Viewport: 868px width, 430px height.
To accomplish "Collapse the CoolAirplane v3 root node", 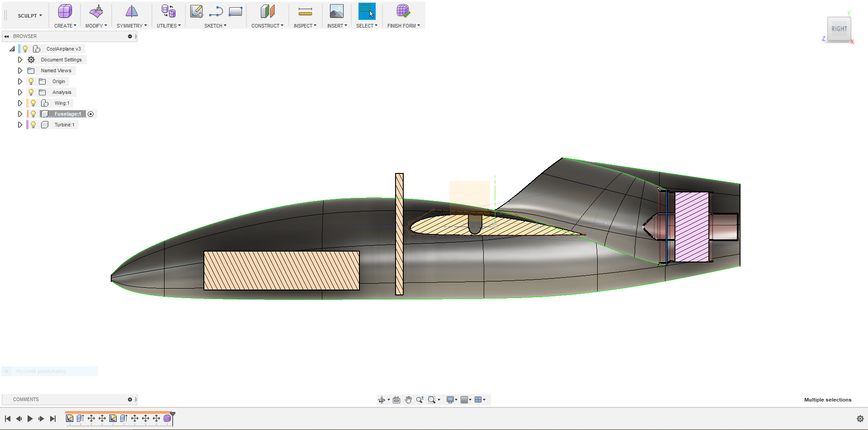I will tap(12, 49).
